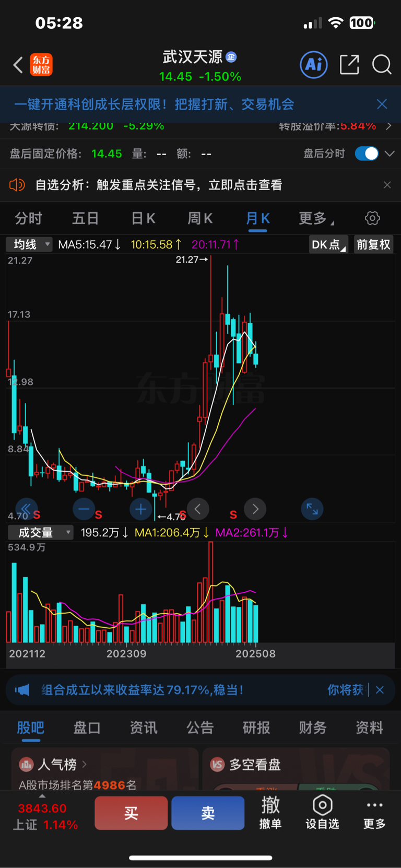Switch to the 五日 tab
This screenshot has width=401, height=868.
coord(85,218)
